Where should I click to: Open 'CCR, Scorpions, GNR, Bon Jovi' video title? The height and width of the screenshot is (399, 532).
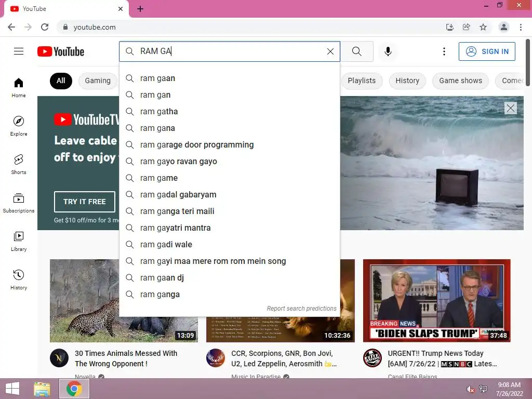point(284,358)
